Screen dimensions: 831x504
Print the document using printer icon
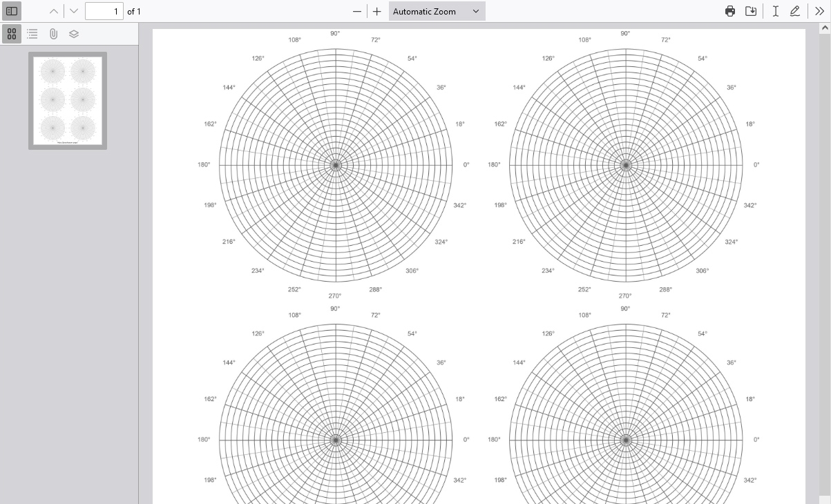730,11
